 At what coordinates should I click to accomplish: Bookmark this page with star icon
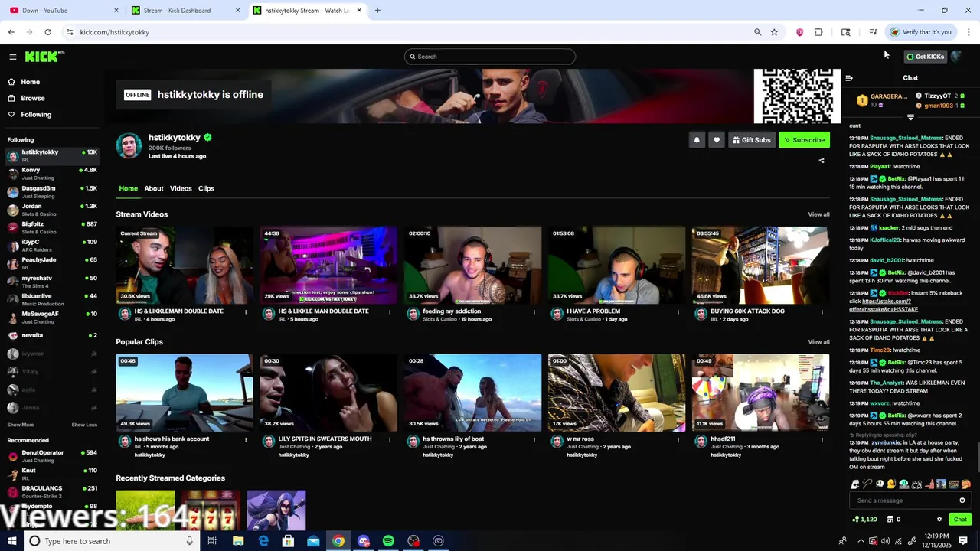click(774, 32)
